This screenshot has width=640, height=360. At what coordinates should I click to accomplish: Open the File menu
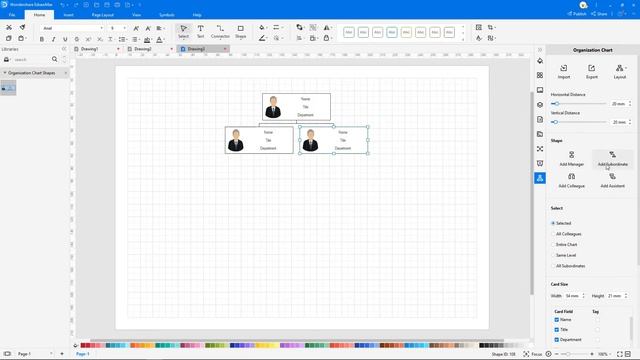[12, 15]
